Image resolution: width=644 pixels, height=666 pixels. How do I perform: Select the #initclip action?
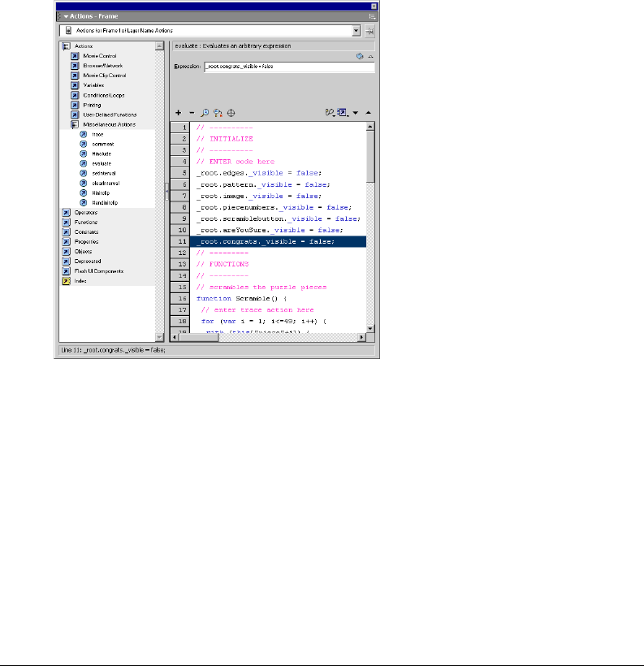point(101,192)
